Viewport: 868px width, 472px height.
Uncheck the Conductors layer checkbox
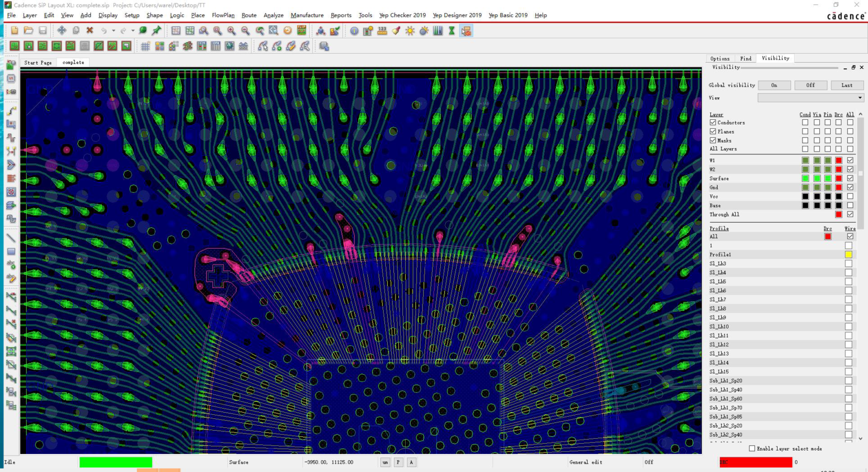click(x=713, y=122)
